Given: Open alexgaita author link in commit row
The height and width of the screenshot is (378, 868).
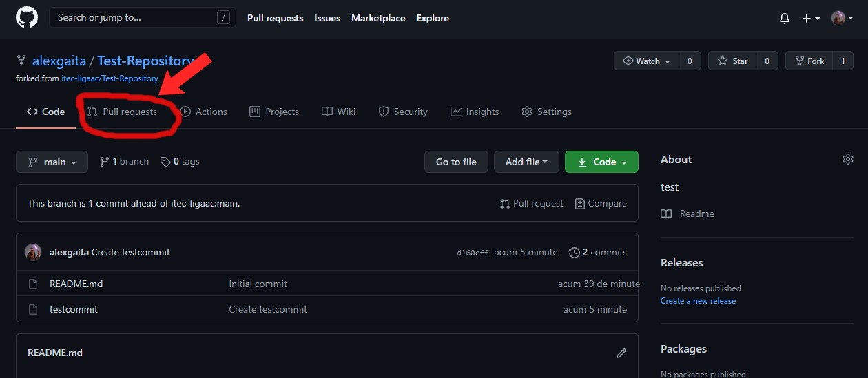Looking at the screenshot, I should click(x=69, y=253).
